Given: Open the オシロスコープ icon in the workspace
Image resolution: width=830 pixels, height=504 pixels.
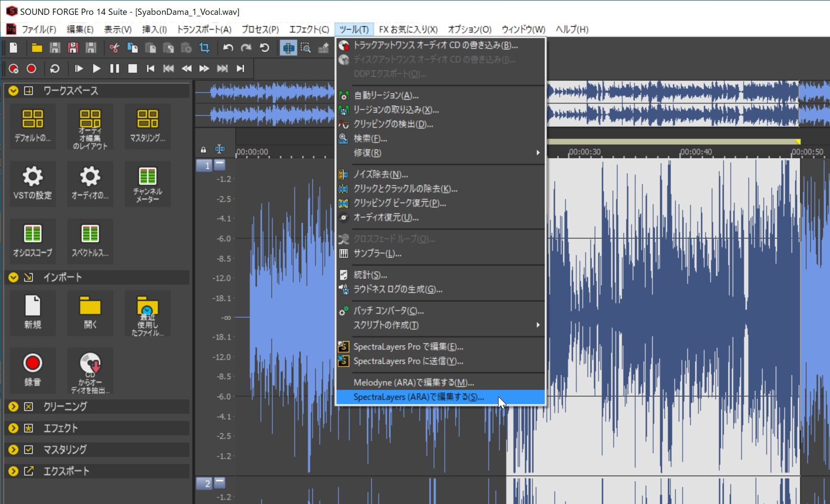Looking at the screenshot, I should click(33, 241).
